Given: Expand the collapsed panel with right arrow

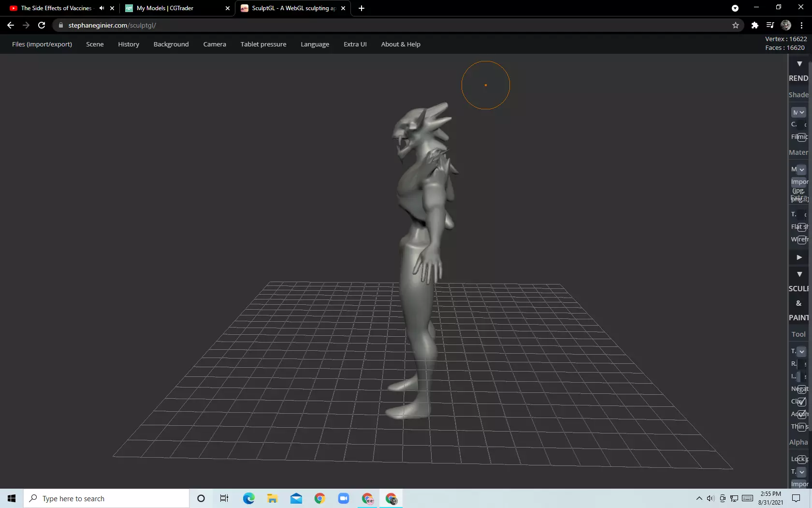Looking at the screenshot, I should pyautogui.click(x=799, y=257).
